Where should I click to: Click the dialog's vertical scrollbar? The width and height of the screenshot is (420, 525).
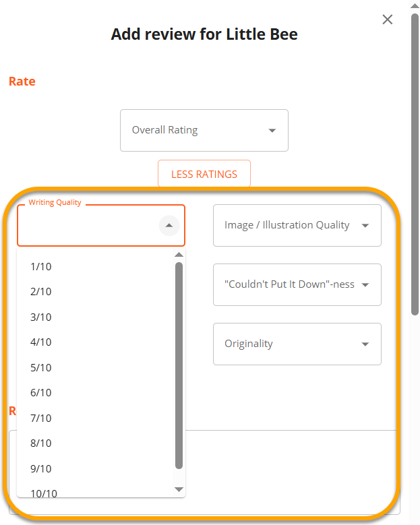click(415, 162)
